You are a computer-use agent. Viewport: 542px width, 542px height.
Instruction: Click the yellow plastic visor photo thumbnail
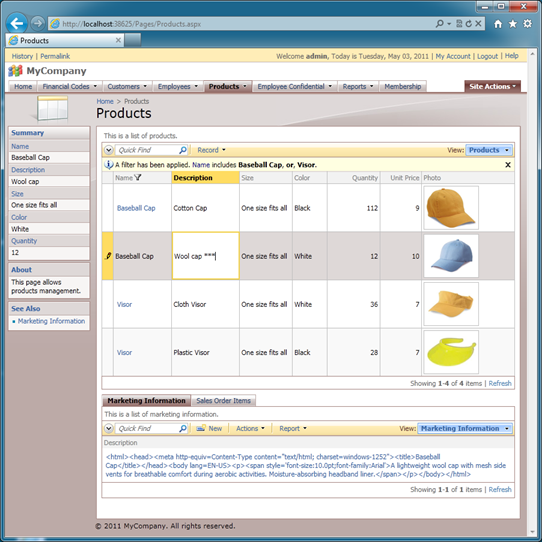coord(451,352)
